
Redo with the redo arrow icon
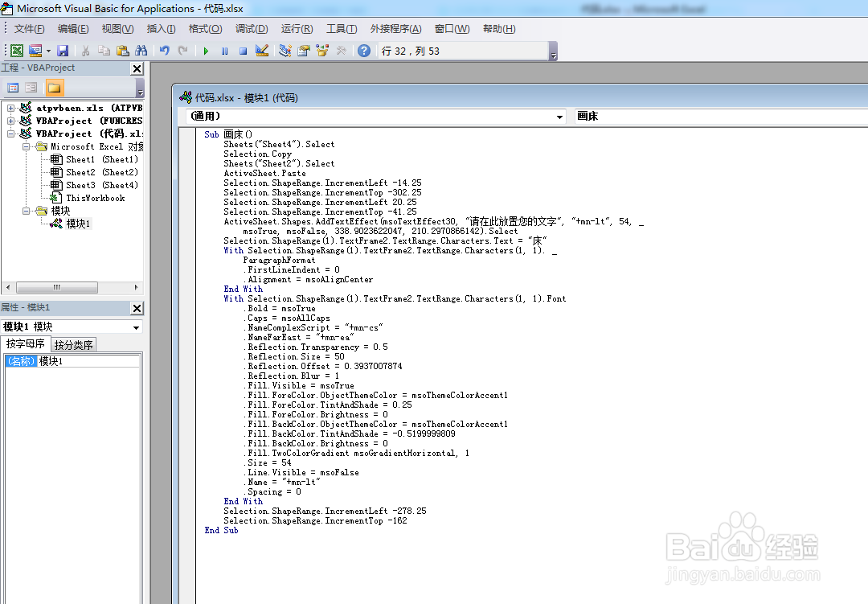(182, 51)
